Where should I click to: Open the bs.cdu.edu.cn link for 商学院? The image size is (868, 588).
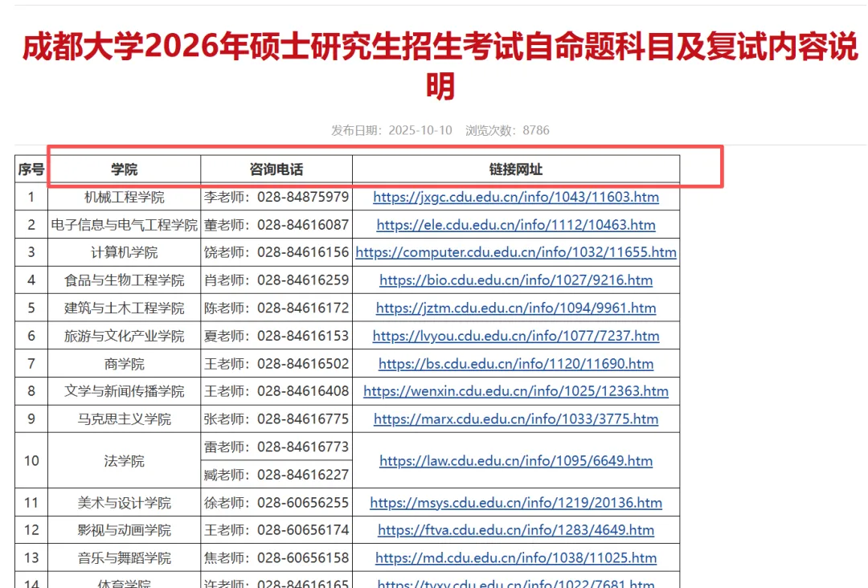pos(516,363)
